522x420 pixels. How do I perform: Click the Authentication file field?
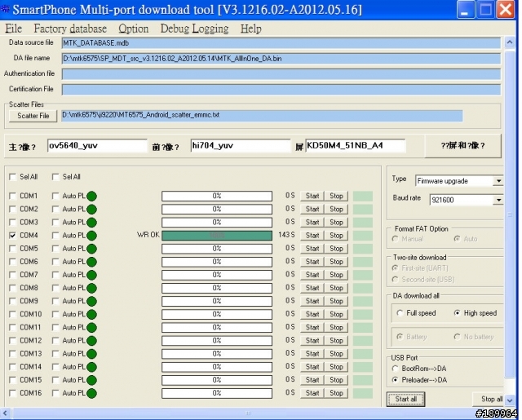point(281,74)
